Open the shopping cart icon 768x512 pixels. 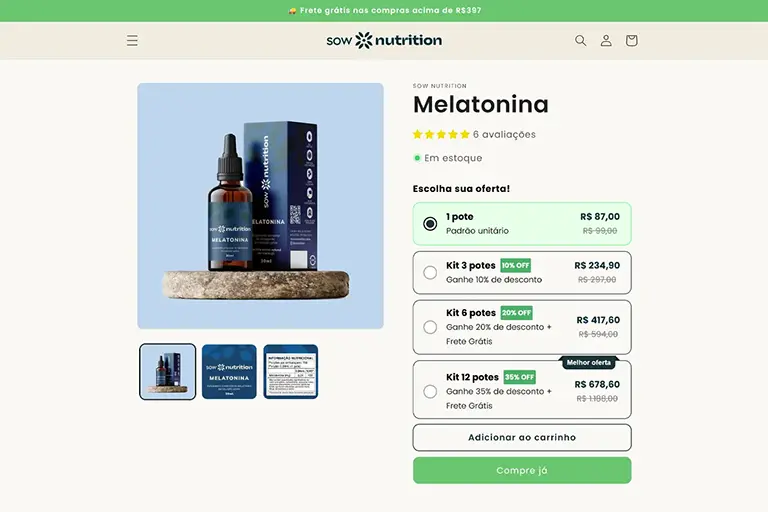pyautogui.click(x=631, y=40)
